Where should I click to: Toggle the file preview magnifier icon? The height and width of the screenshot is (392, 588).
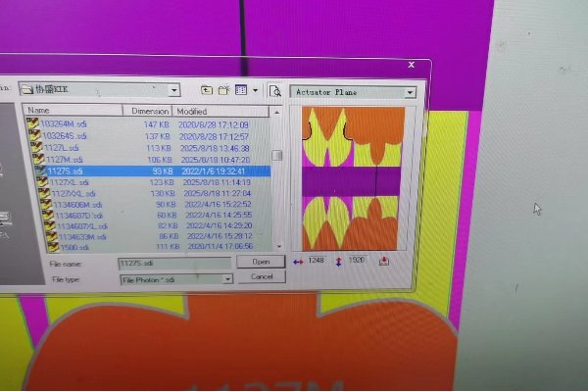coord(275,91)
